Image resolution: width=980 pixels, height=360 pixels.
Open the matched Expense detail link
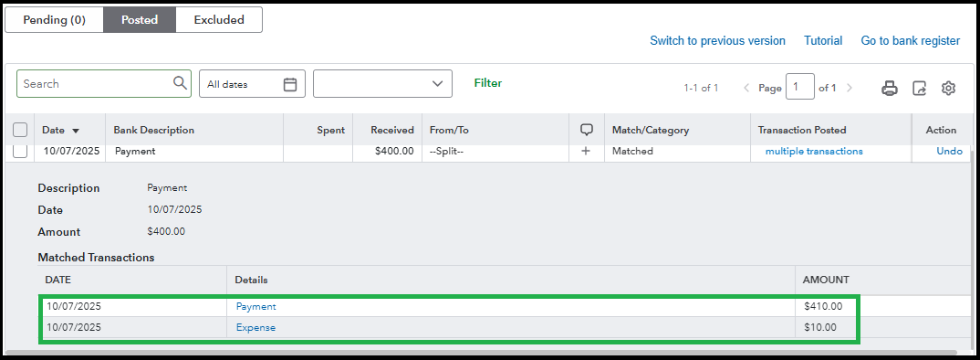tap(255, 327)
